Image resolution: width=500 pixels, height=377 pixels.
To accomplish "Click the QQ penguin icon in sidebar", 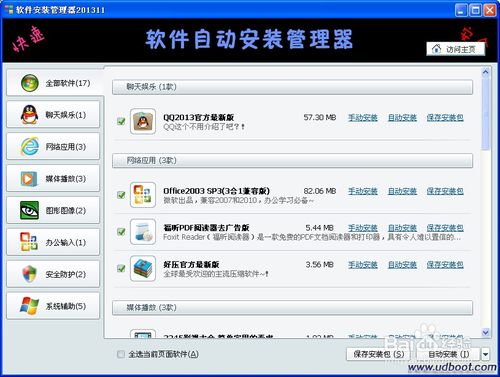I will (x=29, y=115).
